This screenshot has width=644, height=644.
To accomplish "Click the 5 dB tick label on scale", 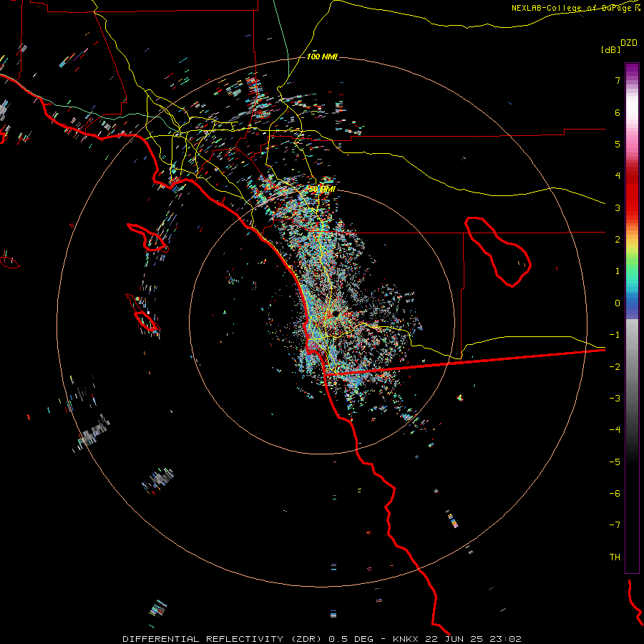I will tap(618, 144).
